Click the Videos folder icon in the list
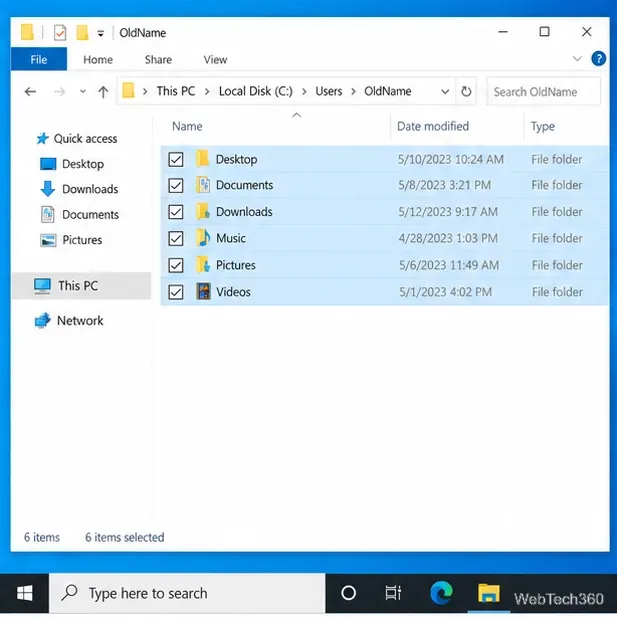The width and height of the screenshot is (617, 620). (203, 291)
